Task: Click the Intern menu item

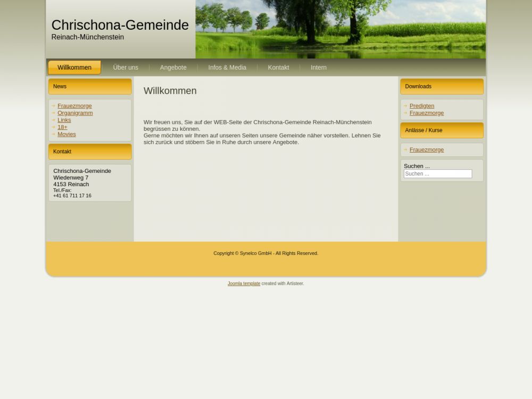Action: coord(319,68)
